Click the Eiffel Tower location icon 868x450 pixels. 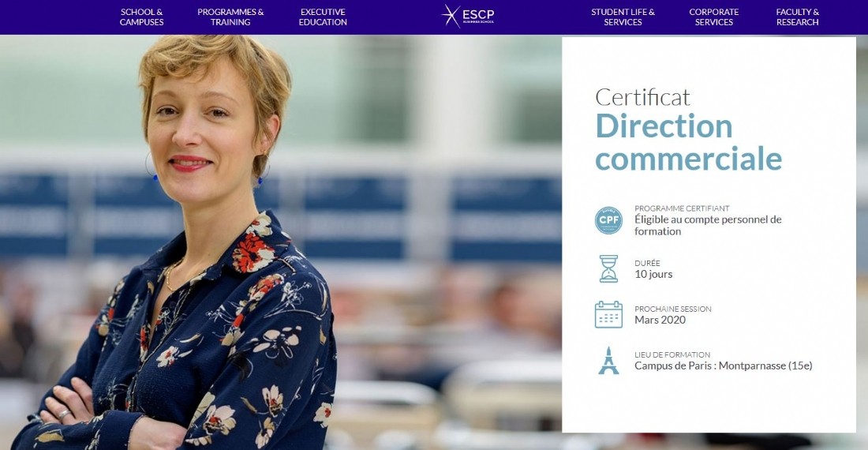pyautogui.click(x=608, y=360)
